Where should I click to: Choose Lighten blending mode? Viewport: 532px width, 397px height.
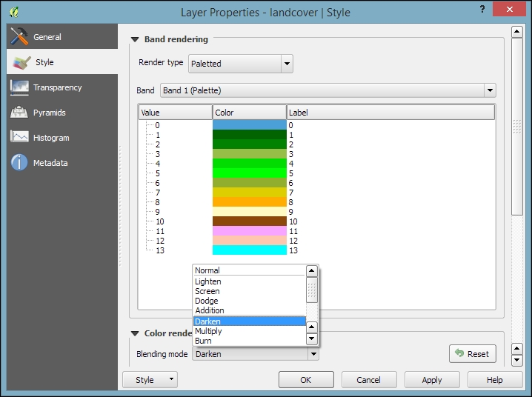[x=250, y=281]
